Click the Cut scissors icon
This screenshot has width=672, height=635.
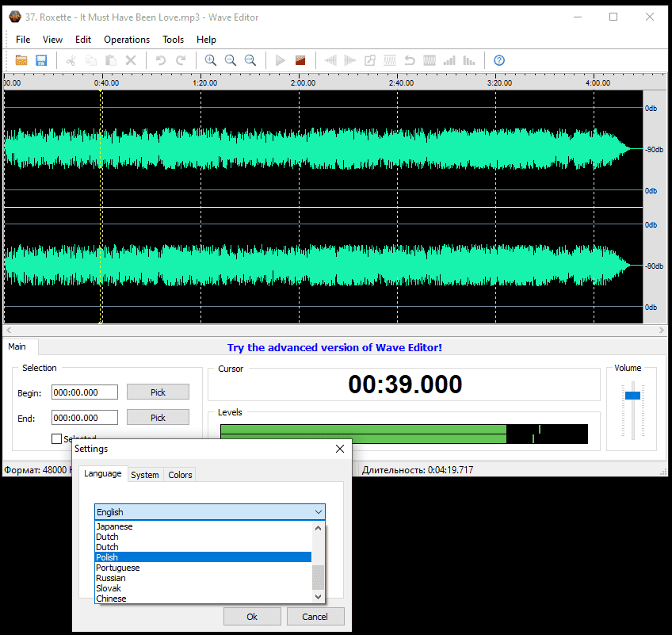pos(71,60)
